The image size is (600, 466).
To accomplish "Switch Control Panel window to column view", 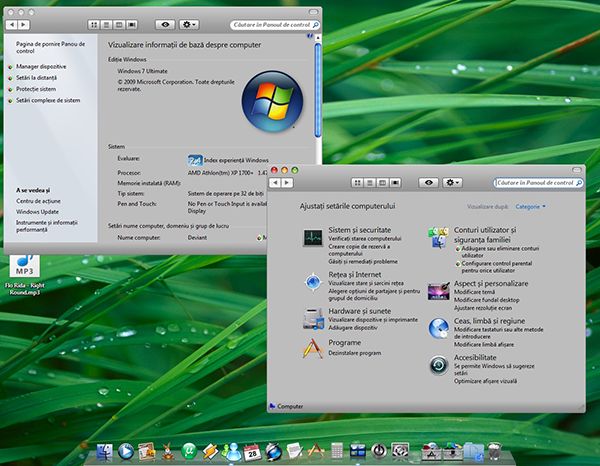I will [x=382, y=183].
